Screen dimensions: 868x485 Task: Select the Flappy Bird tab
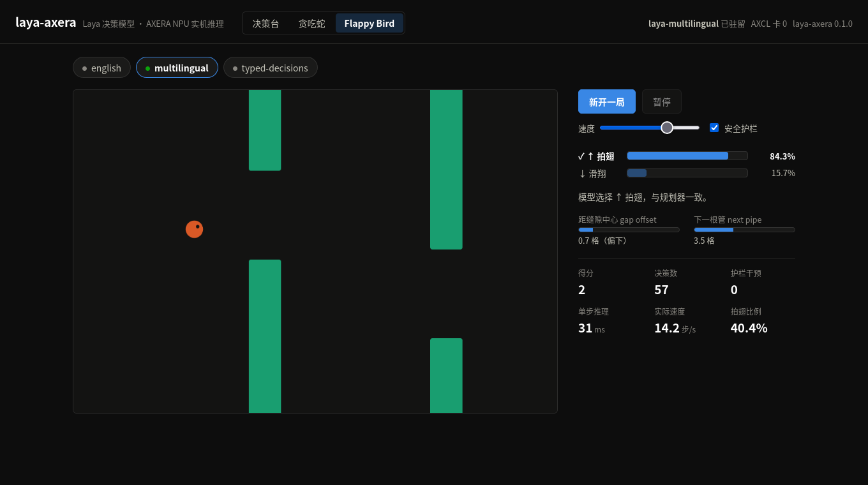(370, 24)
